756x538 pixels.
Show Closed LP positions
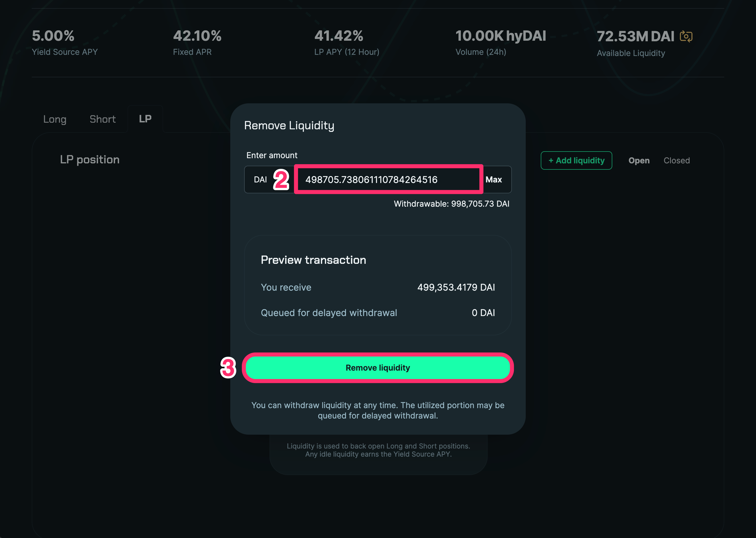tap(677, 161)
